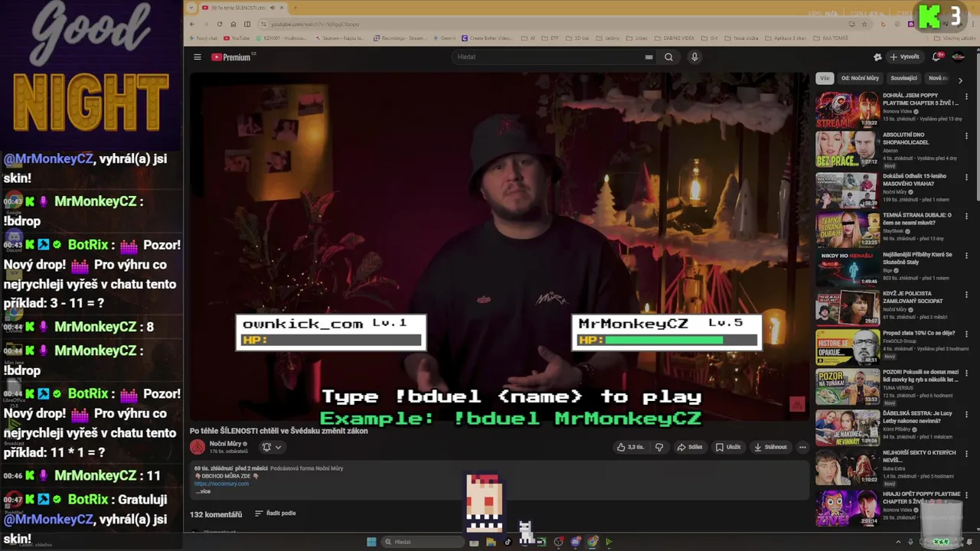Open TikTok from the taskbar
980x551 pixels.
point(507,542)
